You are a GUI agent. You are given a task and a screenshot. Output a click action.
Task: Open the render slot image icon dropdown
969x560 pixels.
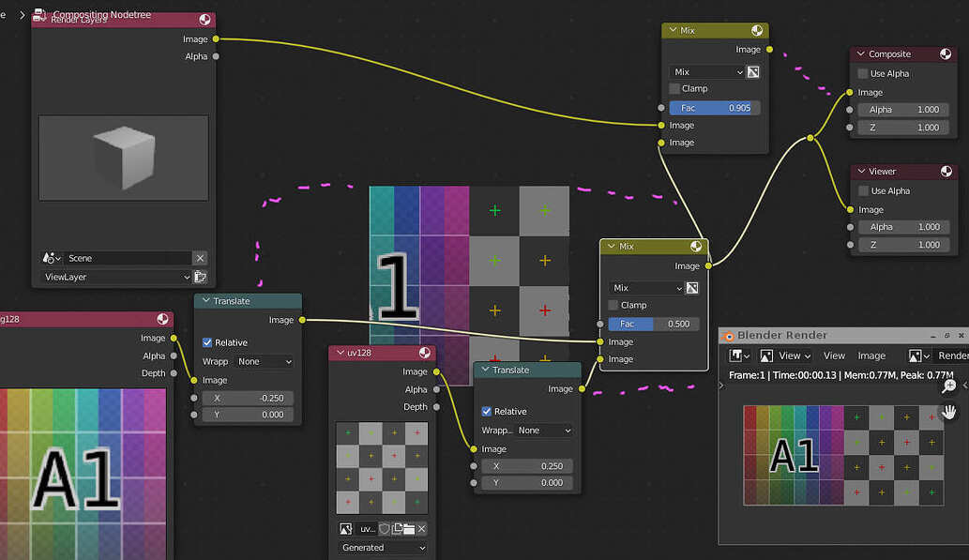coord(919,356)
